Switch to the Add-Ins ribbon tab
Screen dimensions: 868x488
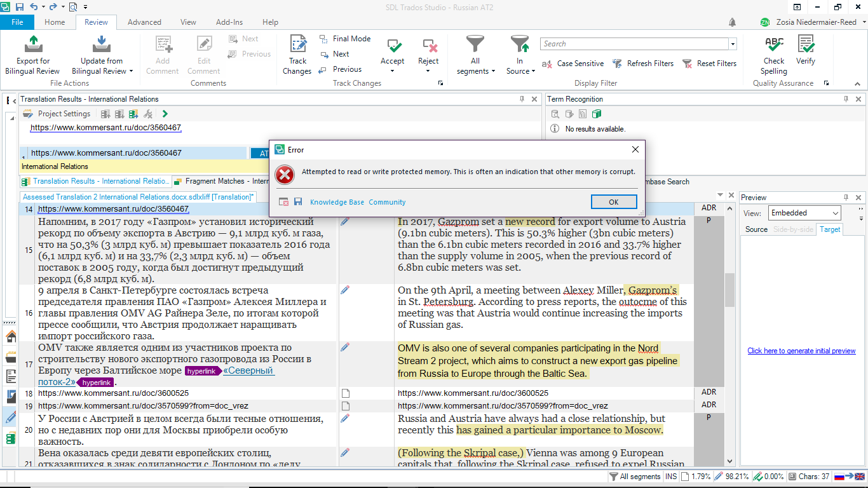229,22
